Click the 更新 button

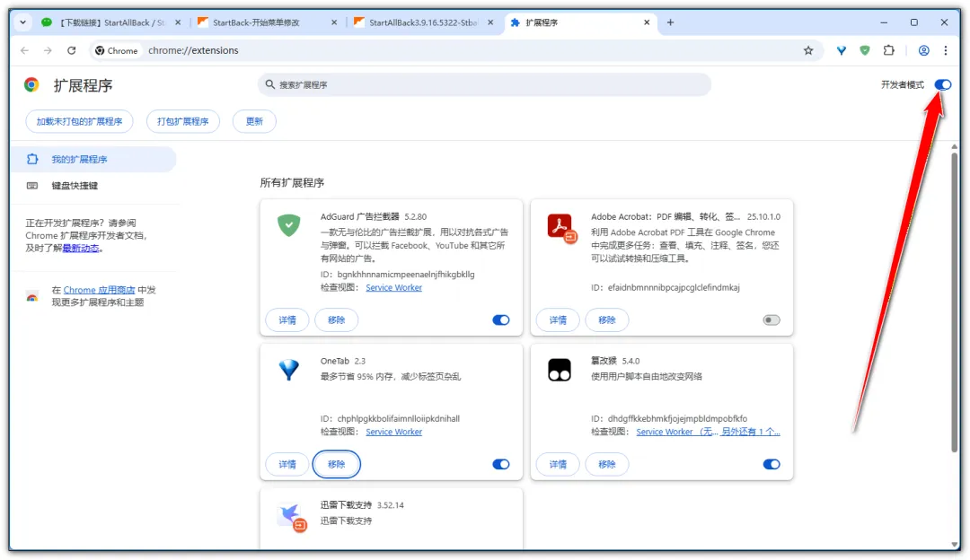tap(254, 121)
